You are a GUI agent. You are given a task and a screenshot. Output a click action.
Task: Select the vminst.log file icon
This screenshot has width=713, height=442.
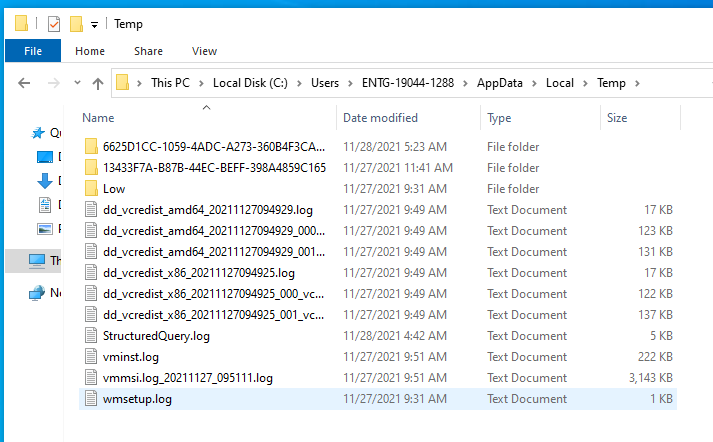pyautogui.click(x=91, y=357)
